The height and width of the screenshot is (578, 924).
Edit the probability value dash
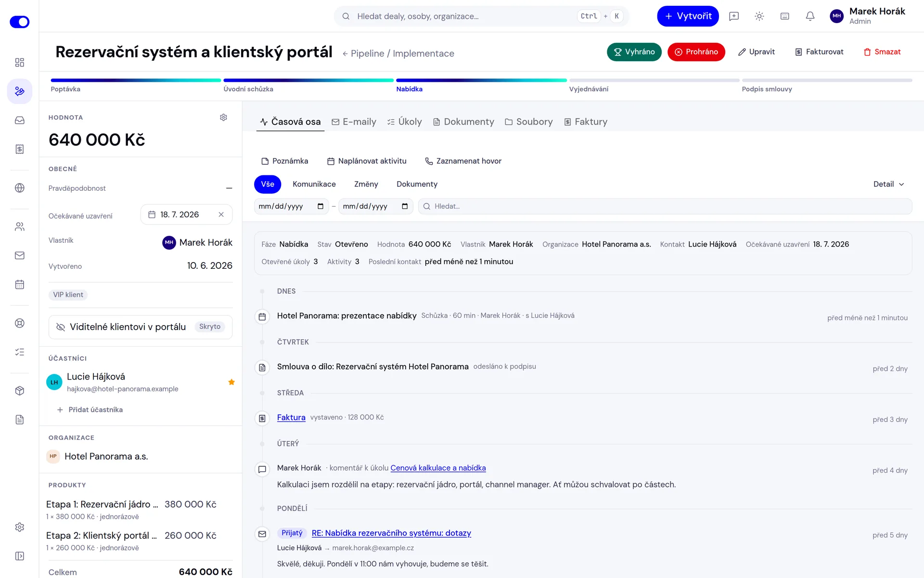coord(229,188)
